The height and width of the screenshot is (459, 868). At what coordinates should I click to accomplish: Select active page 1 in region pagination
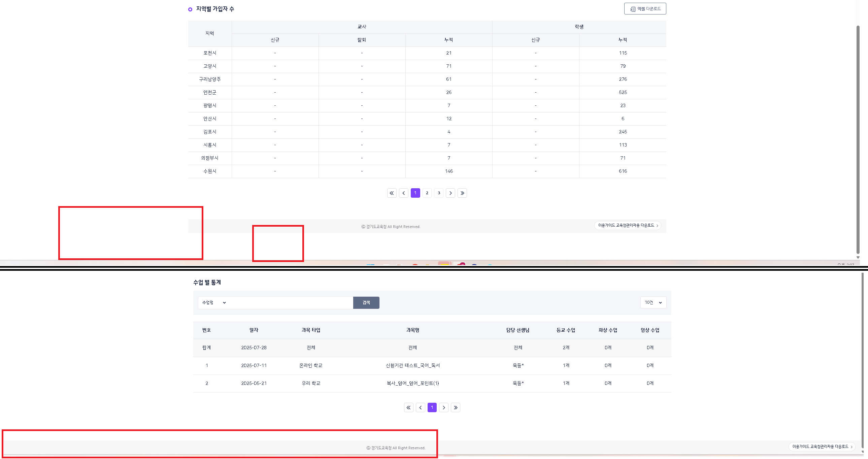point(415,193)
